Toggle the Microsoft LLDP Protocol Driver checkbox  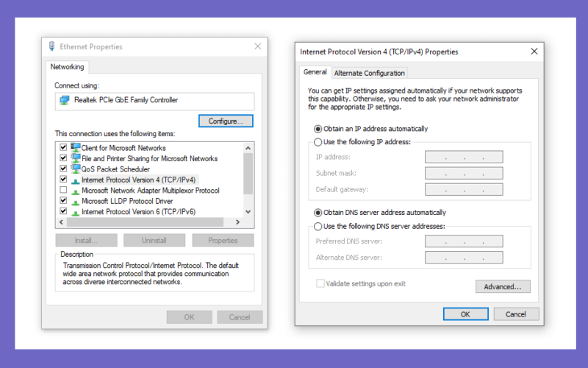[63, 200]
